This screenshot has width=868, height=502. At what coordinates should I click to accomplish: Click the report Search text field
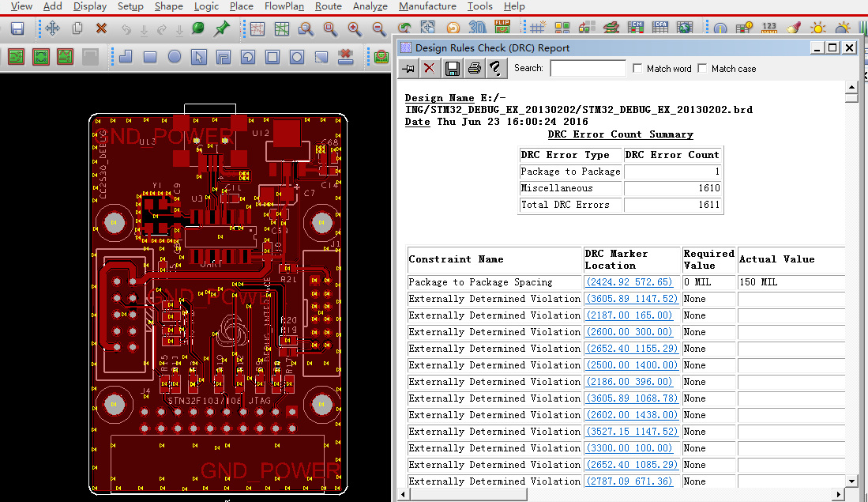[588, 69]
